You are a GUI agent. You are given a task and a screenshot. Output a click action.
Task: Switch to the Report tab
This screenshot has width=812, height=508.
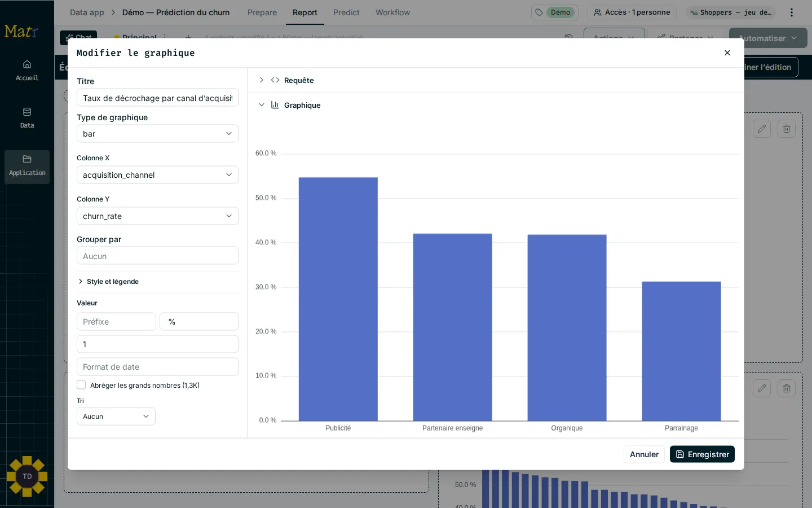click(305, 12)
